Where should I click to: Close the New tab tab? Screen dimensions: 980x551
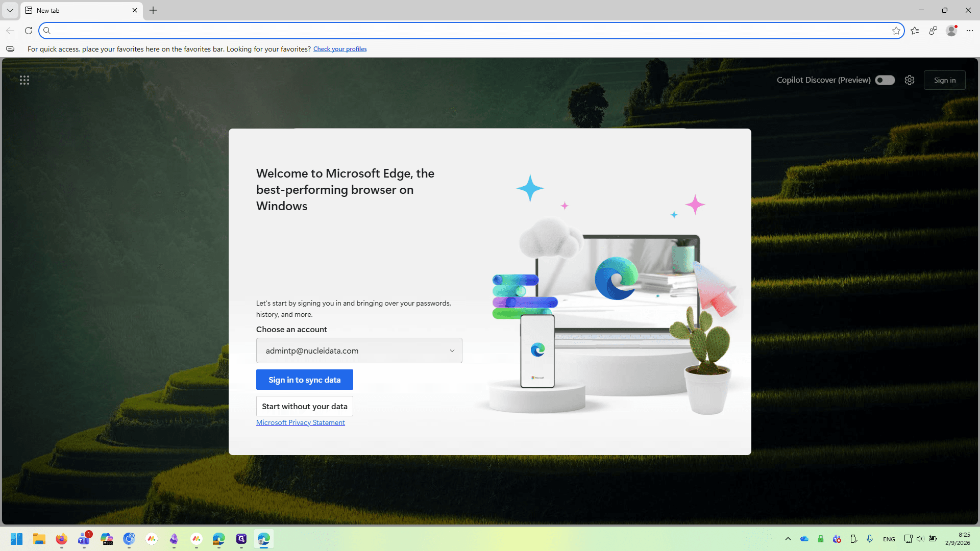click(135, 10)
